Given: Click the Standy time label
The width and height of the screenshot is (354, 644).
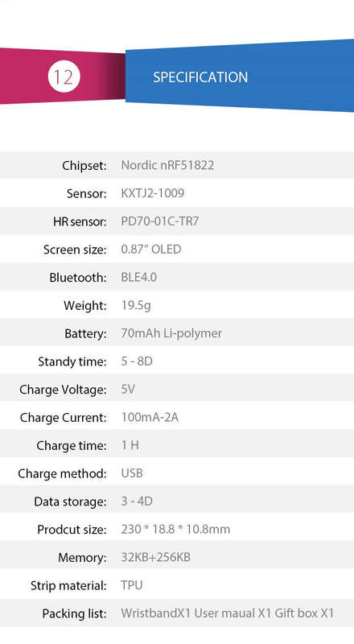Looking at the screenshot, I should tap(72, 361).
